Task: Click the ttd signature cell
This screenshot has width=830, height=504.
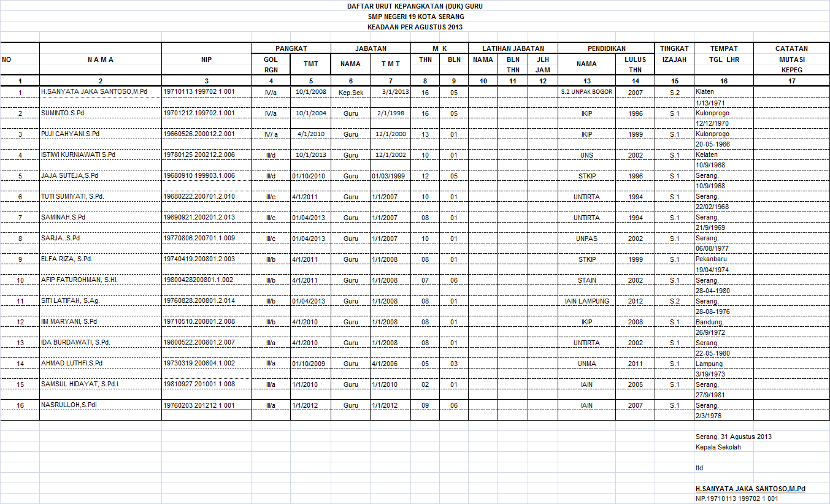Action: (699, 468)
